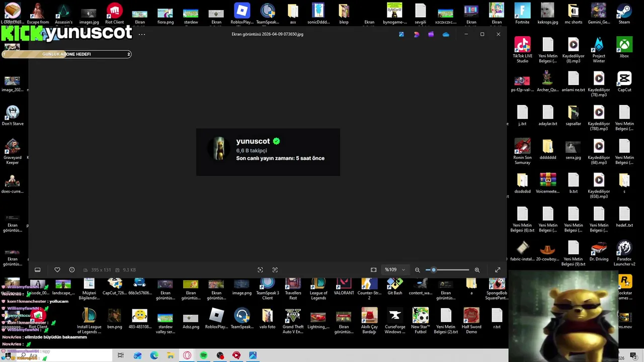Select kekrops.jpg image on desktop
The image size is (644, 362).
tap(548, 14)
